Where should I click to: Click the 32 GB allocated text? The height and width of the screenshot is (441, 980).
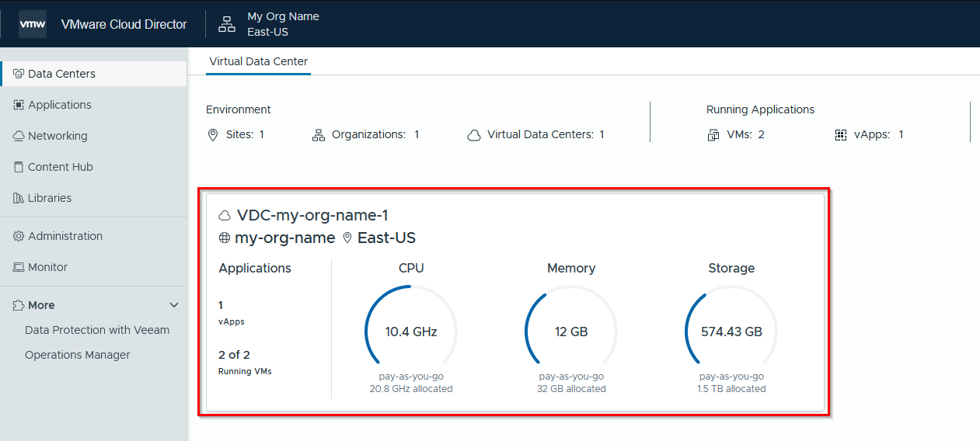click(x=571, y=388)
